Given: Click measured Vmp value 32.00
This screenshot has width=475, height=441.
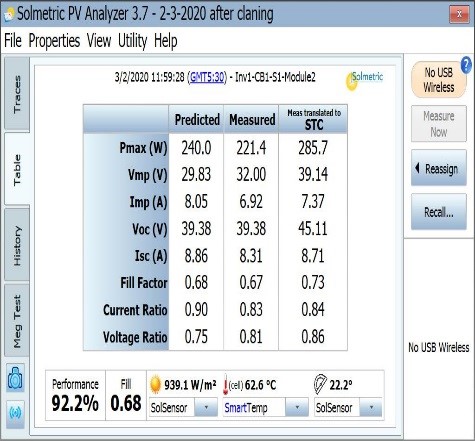Looking at the screenshot, I should coord(251,174).
